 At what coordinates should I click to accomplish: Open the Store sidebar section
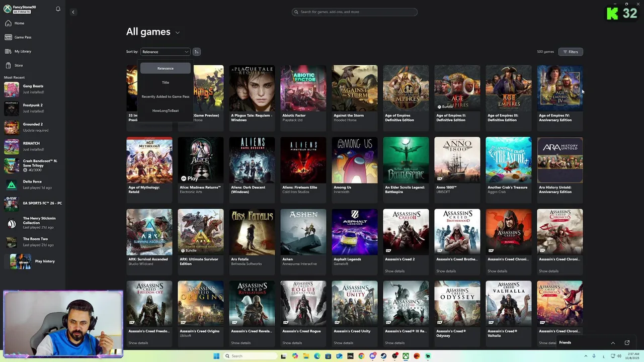click(33, 65)
